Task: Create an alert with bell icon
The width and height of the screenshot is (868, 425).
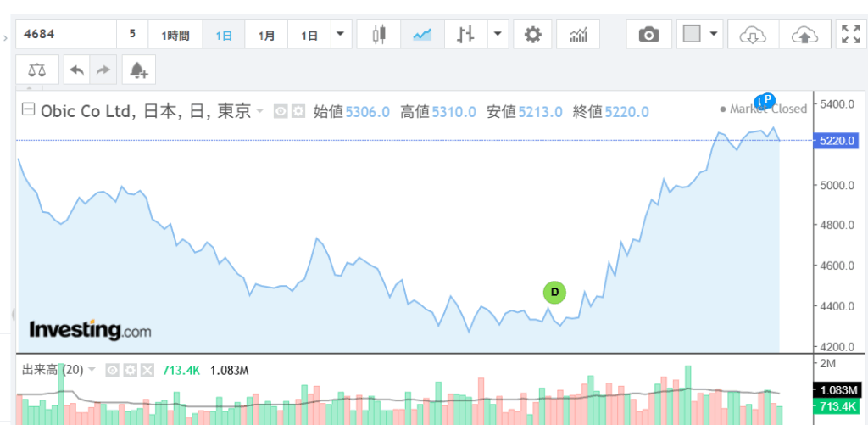Action: 138,70
